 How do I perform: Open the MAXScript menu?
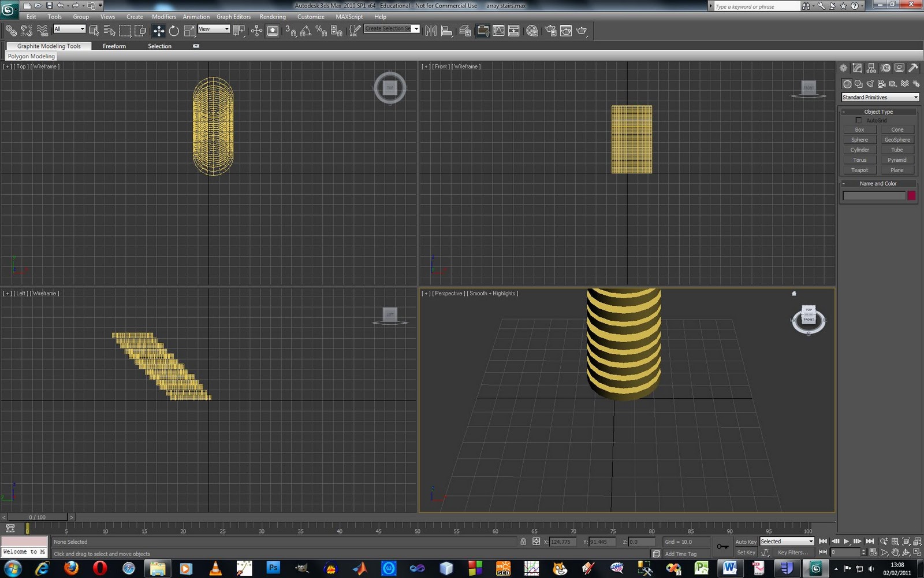[x=349, y=17]
